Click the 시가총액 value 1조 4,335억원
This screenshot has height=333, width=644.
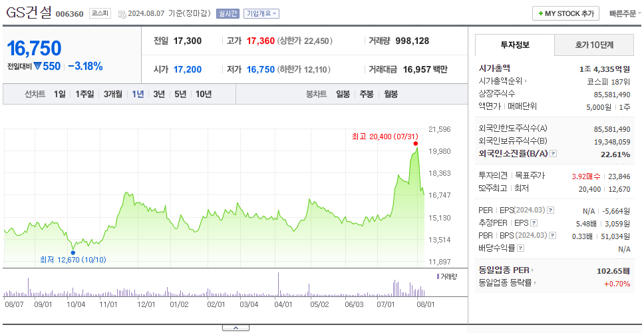point(605,69)
